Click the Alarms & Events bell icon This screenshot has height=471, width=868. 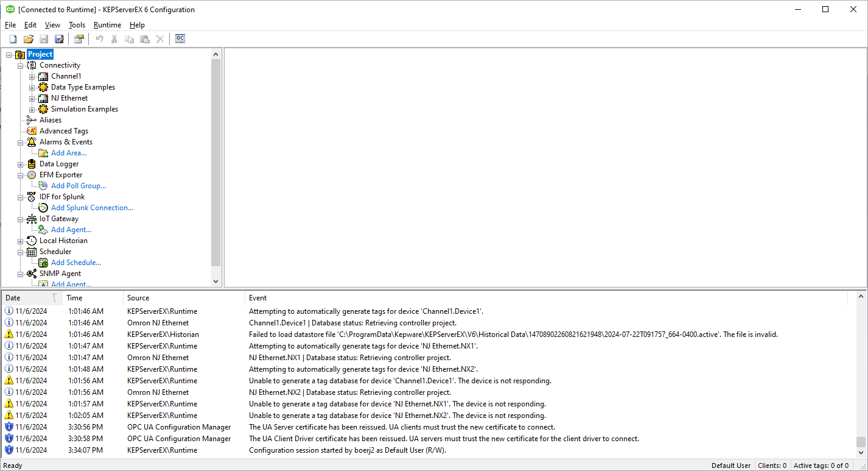click(32, 142)
